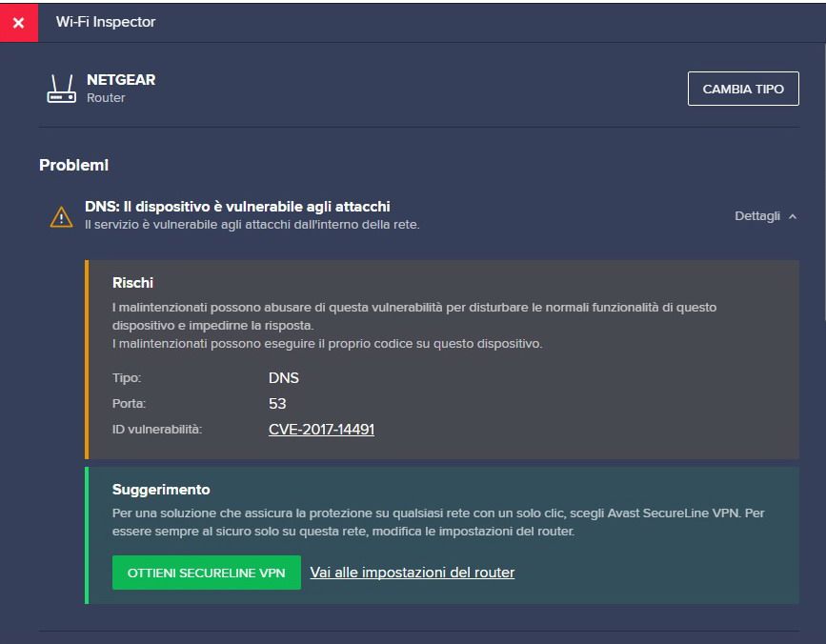Click the ID vulnerabilità label
Viewport: 826px width, 644px height.
coord(157,429)
